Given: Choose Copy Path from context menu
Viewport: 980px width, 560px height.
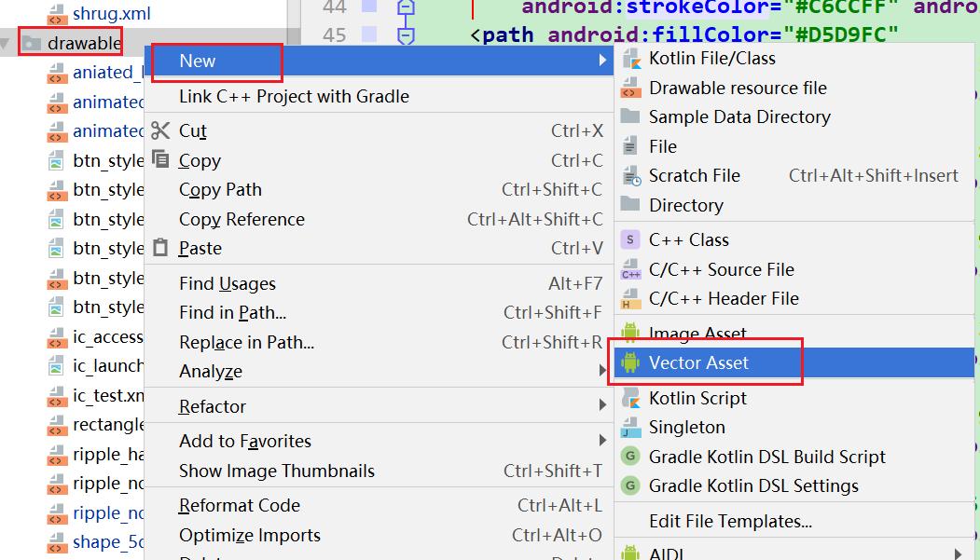Looking at the screenshot, I should (x=220, y=190).
